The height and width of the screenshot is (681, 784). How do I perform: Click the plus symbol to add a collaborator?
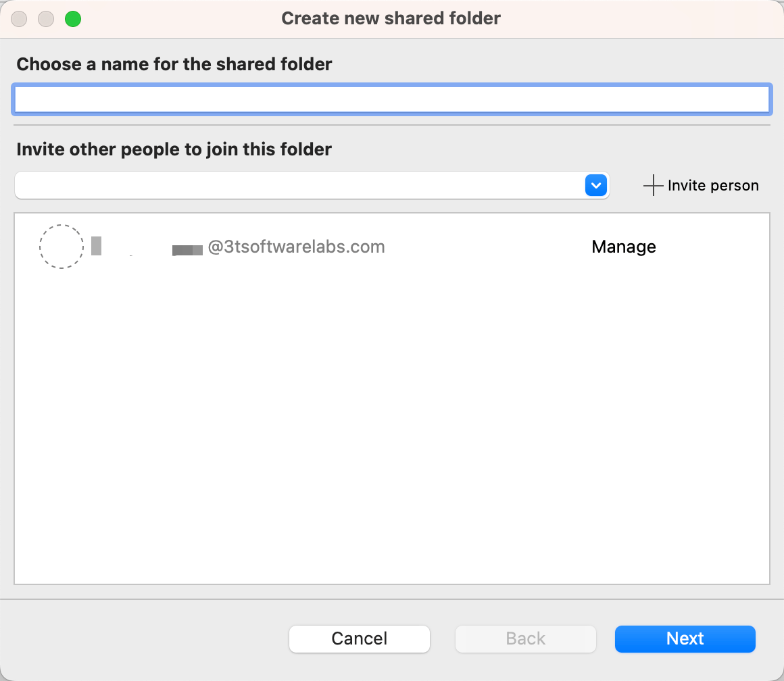653,185
